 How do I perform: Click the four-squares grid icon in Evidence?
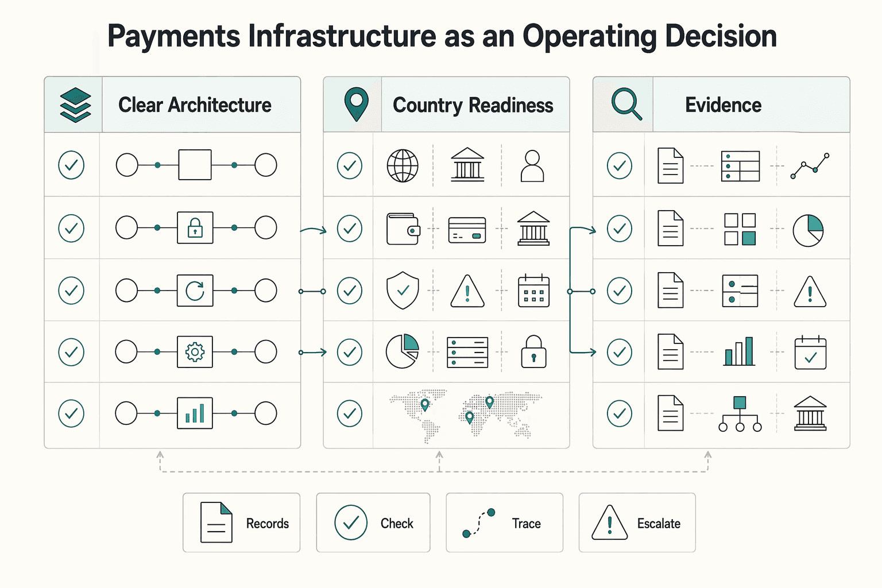tap(740, 229)
